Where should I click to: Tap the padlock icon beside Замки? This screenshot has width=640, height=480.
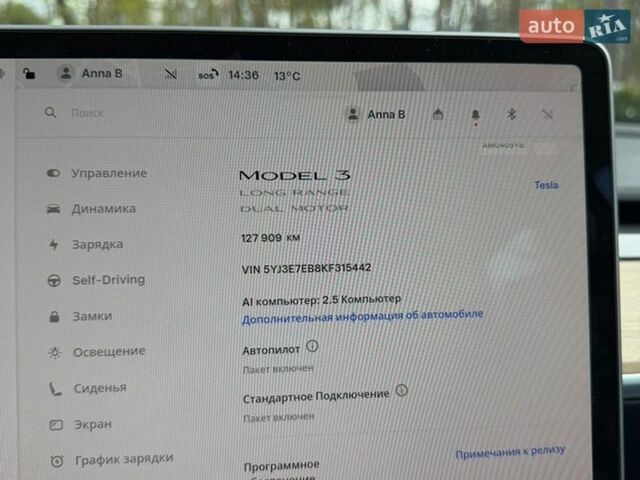(54, 317)
